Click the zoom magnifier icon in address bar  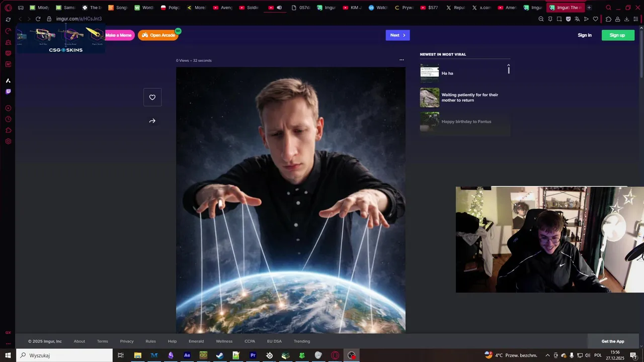tap(541, 19)
